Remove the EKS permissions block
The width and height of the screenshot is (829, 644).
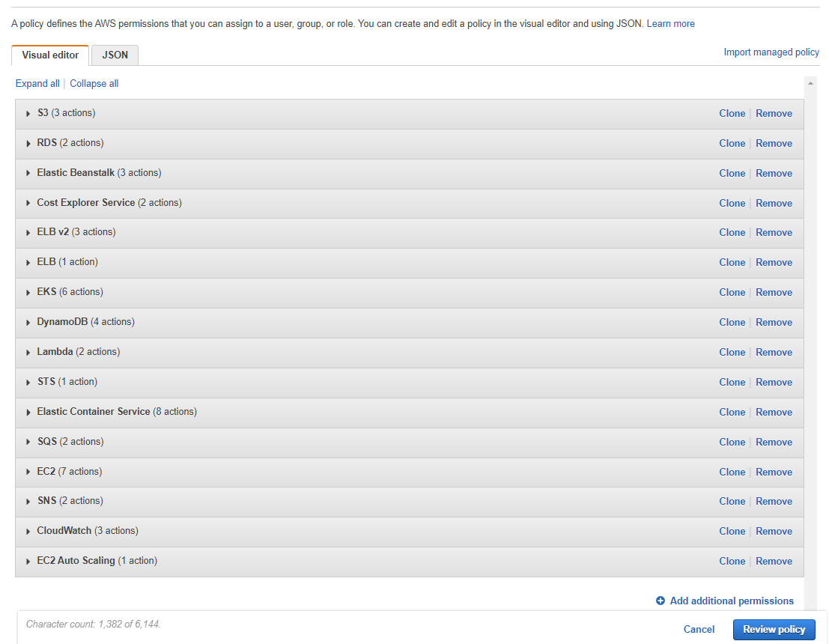pyautogui.click(x=774, y=293)
